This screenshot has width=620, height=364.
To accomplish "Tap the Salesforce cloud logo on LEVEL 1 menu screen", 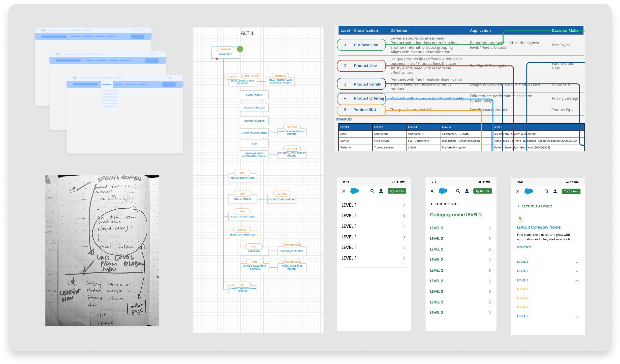I will 354,191.
